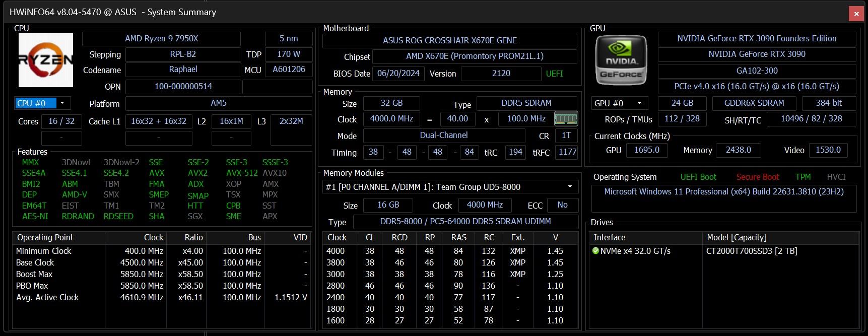Click the TPM status label
Screen dimensions: 868x336
[x=803, y=177]
